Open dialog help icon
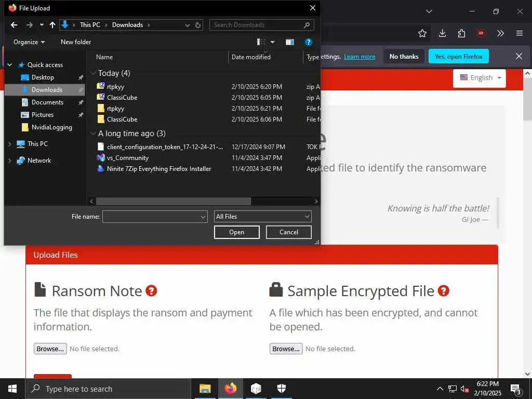Image resolution: width=532 pixels, height=399 pixels. [x=309, y=42]
